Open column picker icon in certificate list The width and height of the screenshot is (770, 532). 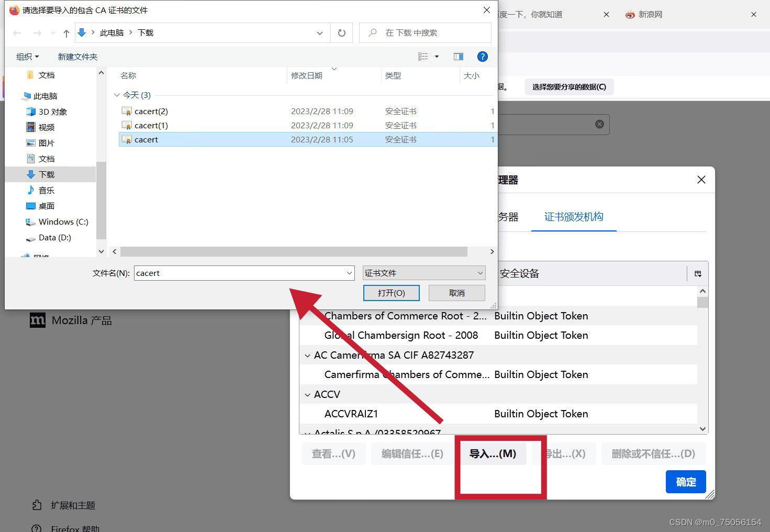[x=698, y=273]
